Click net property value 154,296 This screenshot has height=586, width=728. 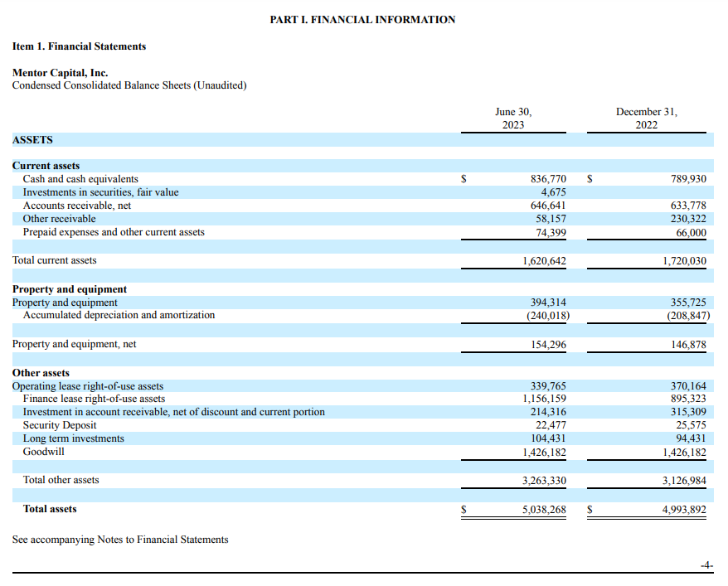[548, 345]
